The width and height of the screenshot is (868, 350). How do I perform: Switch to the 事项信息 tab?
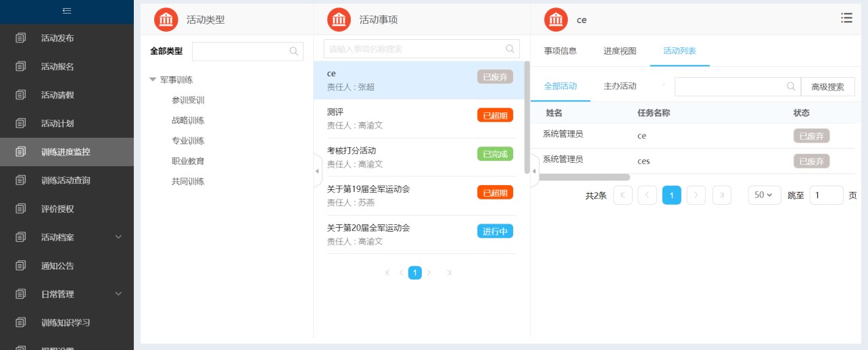[560, 51]
